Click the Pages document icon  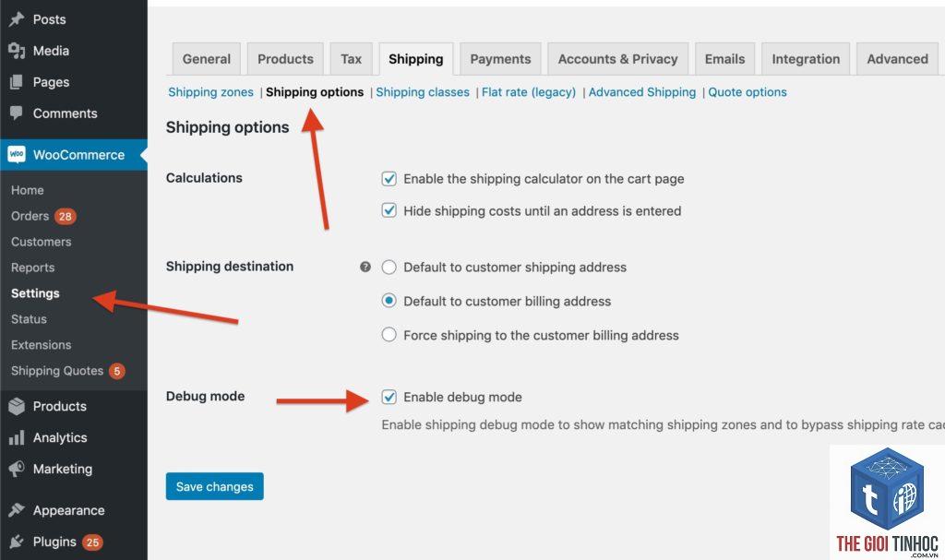tap(17, 82)
